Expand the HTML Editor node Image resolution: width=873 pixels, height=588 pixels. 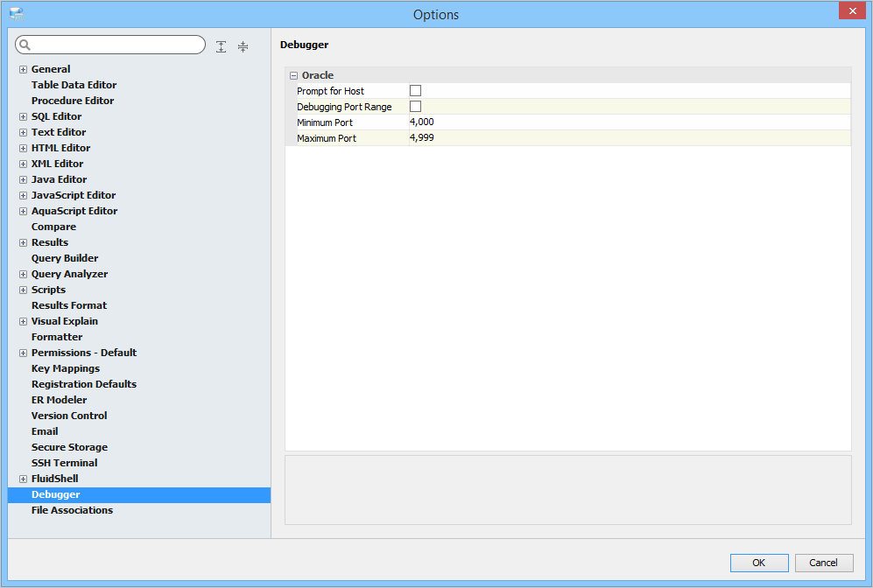coord(23,148)
